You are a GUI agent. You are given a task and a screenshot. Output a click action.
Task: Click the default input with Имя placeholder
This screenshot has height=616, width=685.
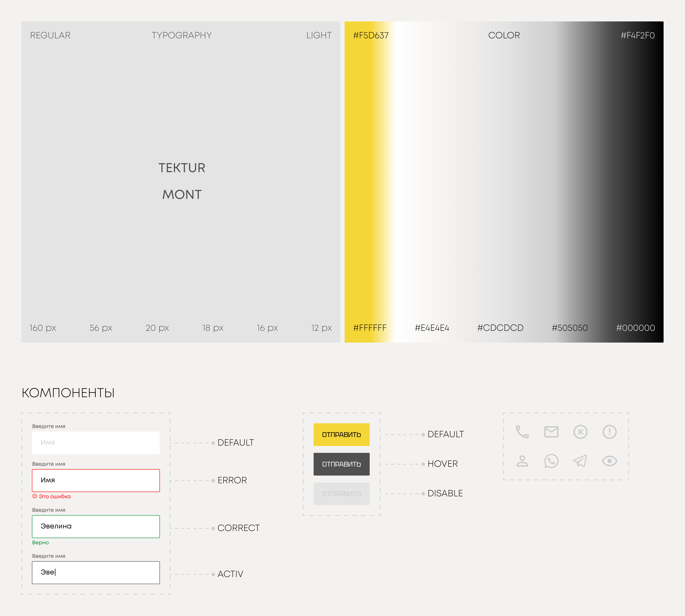click(96, 443)
